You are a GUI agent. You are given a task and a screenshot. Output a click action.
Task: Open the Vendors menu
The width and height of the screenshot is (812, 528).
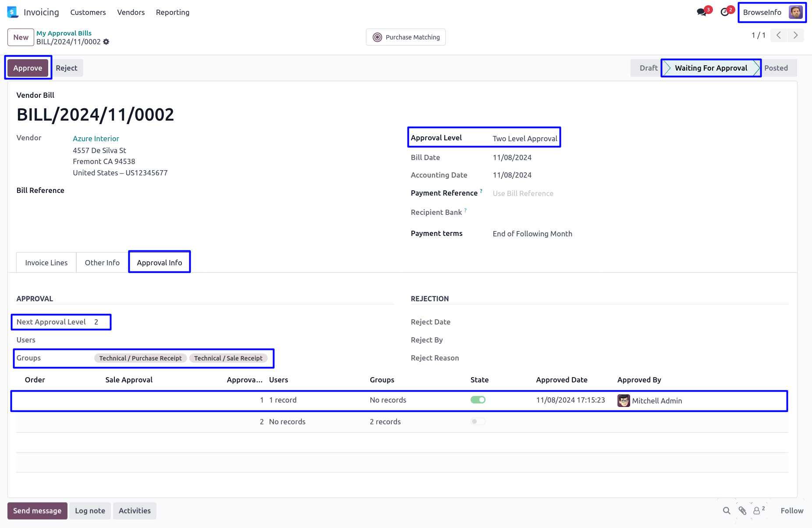[x=131, y=12]
